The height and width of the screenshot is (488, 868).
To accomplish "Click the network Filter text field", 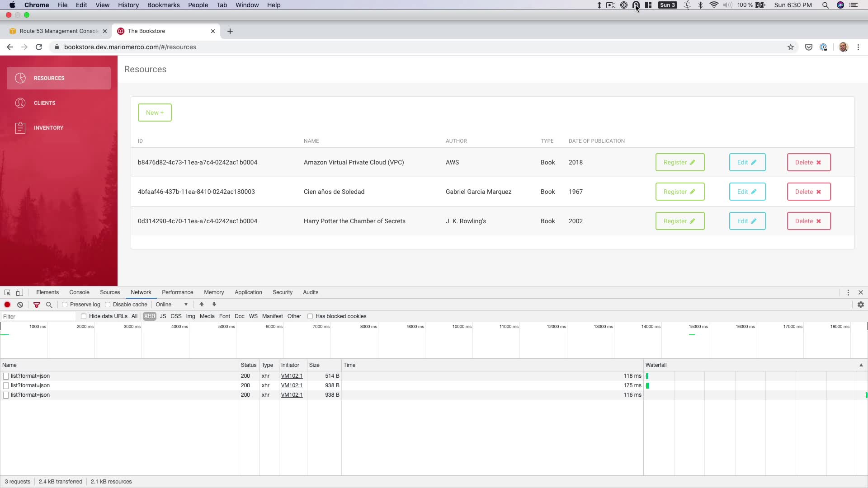I will 38,316.
